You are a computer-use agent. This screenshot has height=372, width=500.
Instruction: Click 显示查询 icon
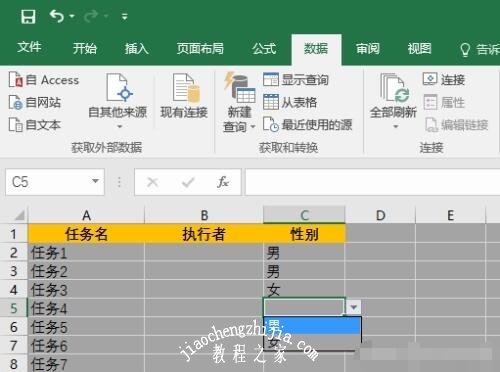pyautogui.click(x=270, y=80)
